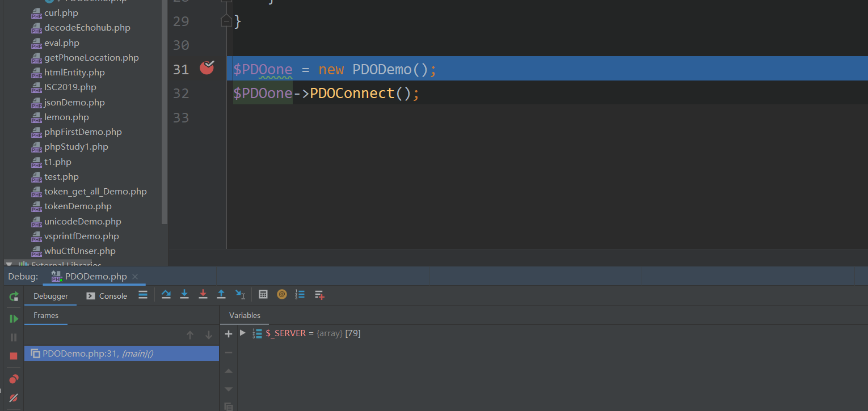Resume program execution
Screen dimensions: 868x411
tap(14, 319)
